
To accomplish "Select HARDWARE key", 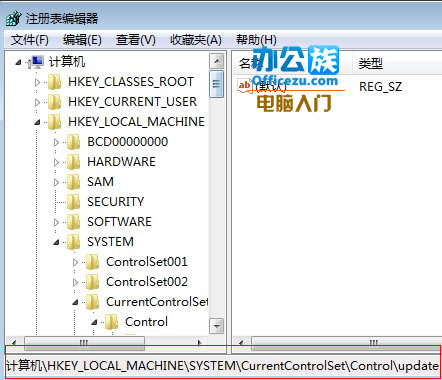I will [x=121, y=162].
